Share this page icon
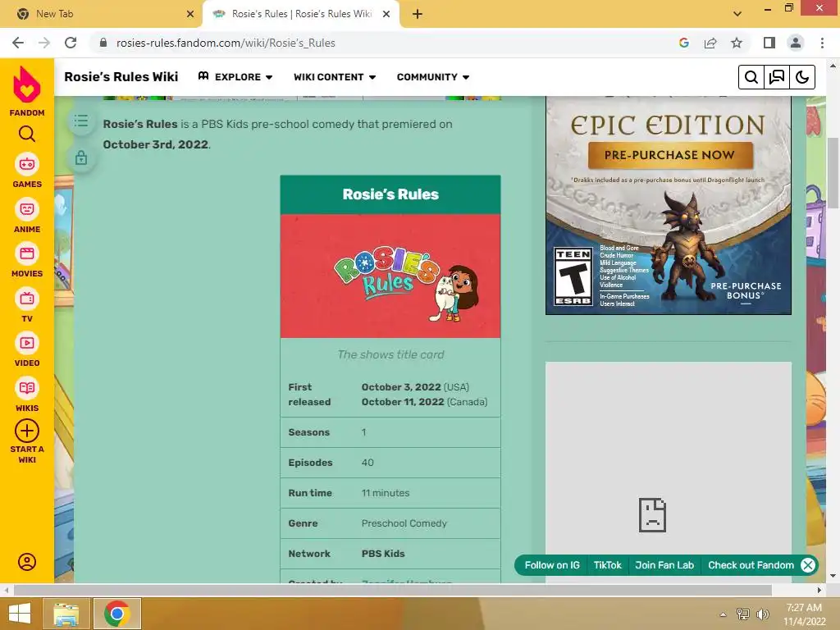The height and width of the screenshot is (630, 840). (x=710, y=43)
